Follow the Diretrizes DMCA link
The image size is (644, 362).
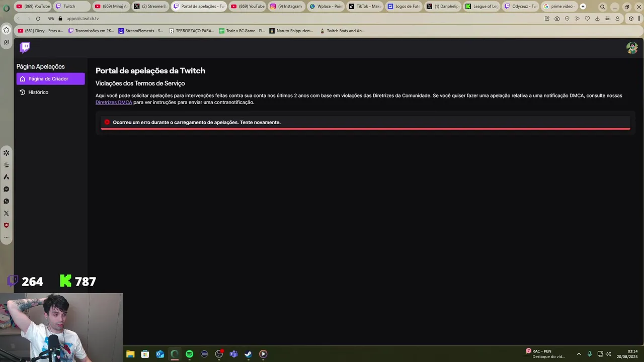[x=114, y=103]
